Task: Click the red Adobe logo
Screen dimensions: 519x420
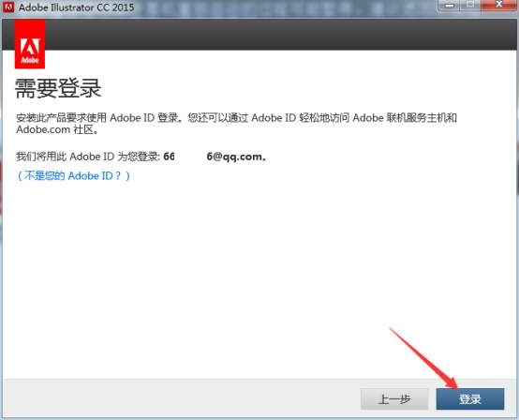Action: [30, 44]
